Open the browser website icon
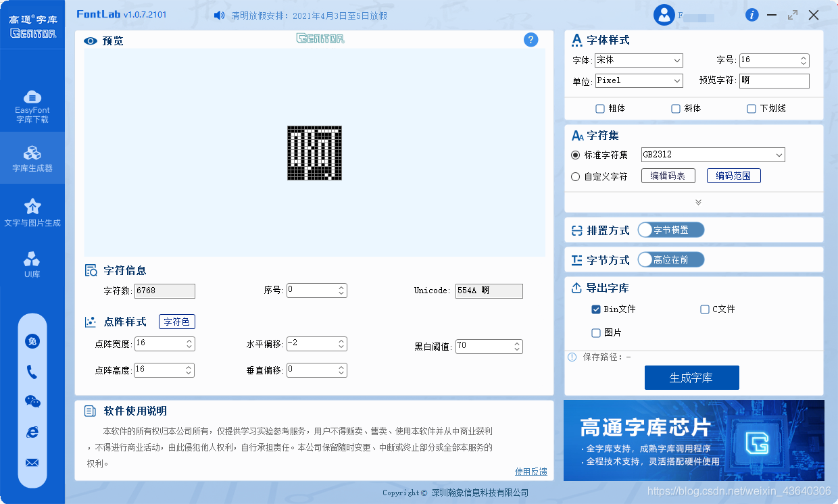This screenshot has height=504, width=838. (32, 432)
